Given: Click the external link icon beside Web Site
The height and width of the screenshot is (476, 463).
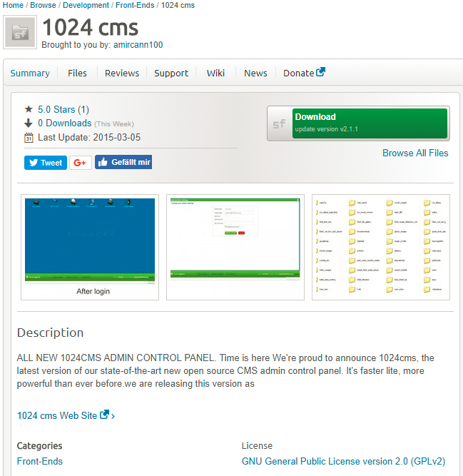Looking at the screenshot, I should [x=104, y=415].
